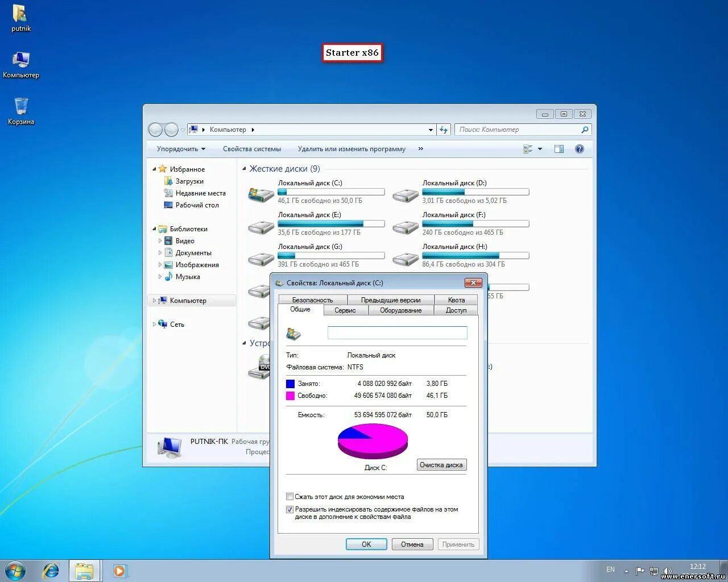Click the refresh button beside address bar
The image size is (728, 582).
pyautogui.click(x=444, y=130)
